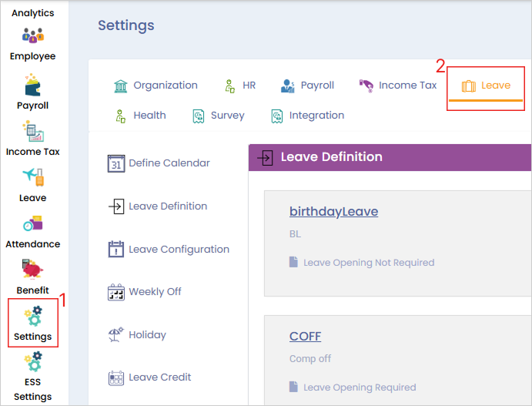Open Income Tax from the sidebar
This screenshot has height=406, width=532.
click(x=32, y=131)
